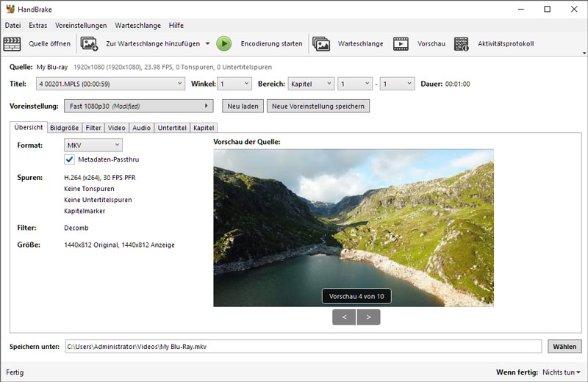Click the Quelle öffnen clapperboard icon
Image resolution: width=588 pixels, height=382 pixels.
pyautogui.click(x=12, y=44)
